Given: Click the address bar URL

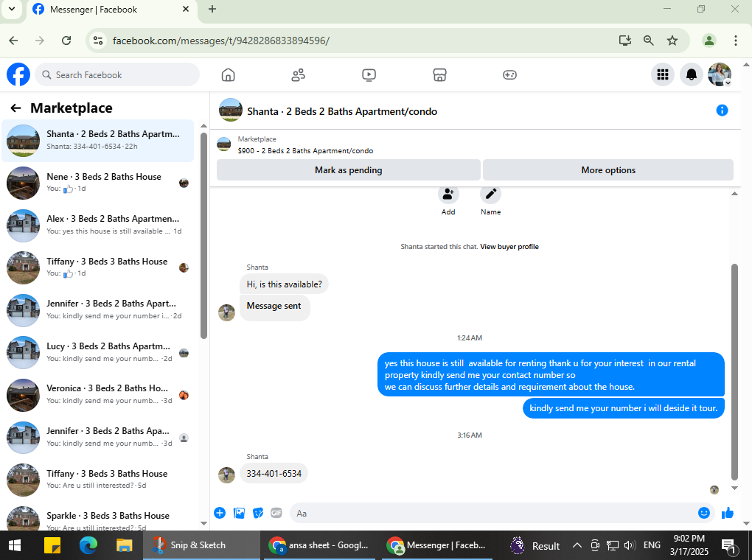Looking at the screenshot, I should pyautogui.click(x=221, y=41).
